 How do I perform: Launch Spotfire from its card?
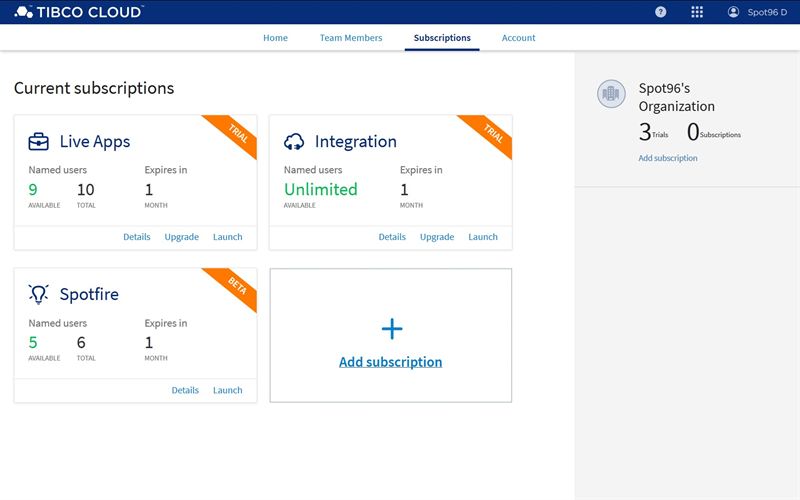227,390
